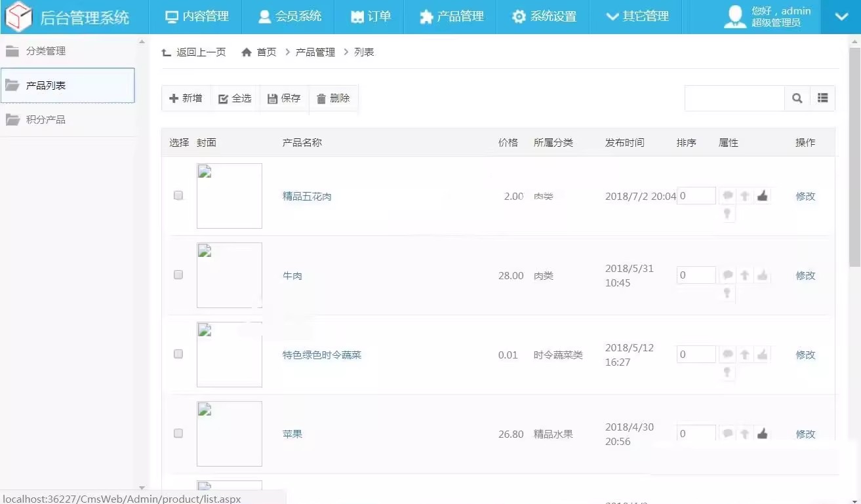Click sort order field for 牛肉
861x504 pixels.
pyautogui.click(x=696, y=275)
